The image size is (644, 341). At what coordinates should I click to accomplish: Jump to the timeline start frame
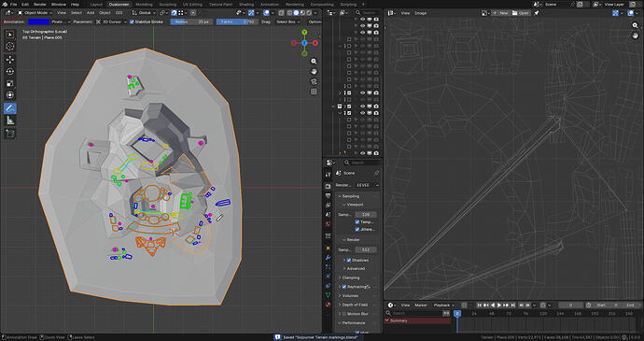pyautogui.click(x=479, y=305)
